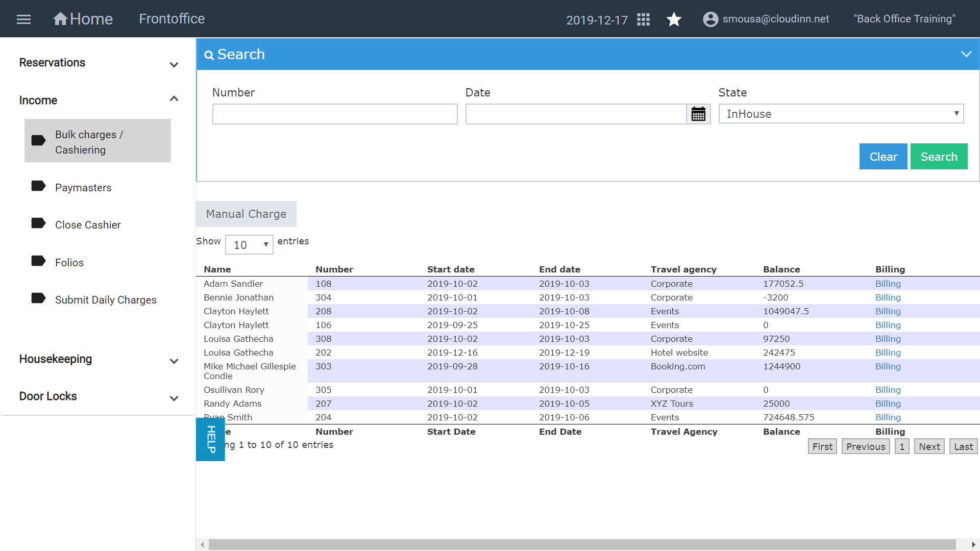Viewport: 980px width, 551px height.
Task: Open the State InHouse dropdown
Action: (841, 114)
